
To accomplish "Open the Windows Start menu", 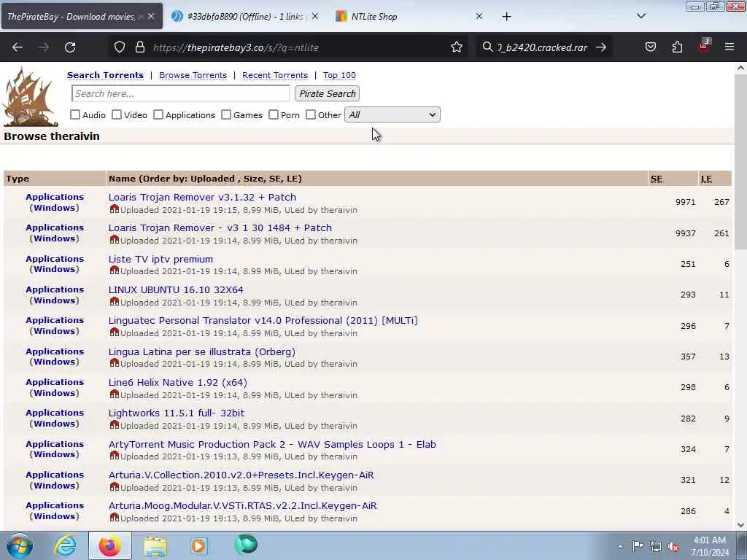I will coord(20,545).
